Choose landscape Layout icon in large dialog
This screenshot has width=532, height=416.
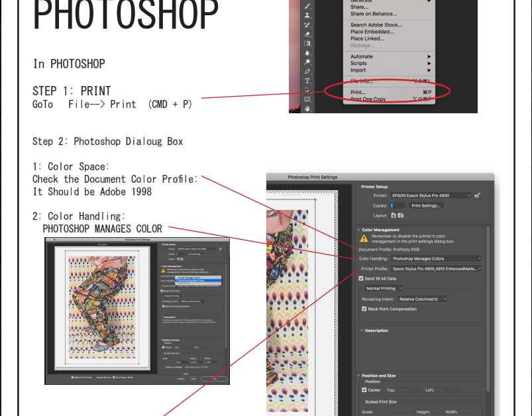point(401,215)
